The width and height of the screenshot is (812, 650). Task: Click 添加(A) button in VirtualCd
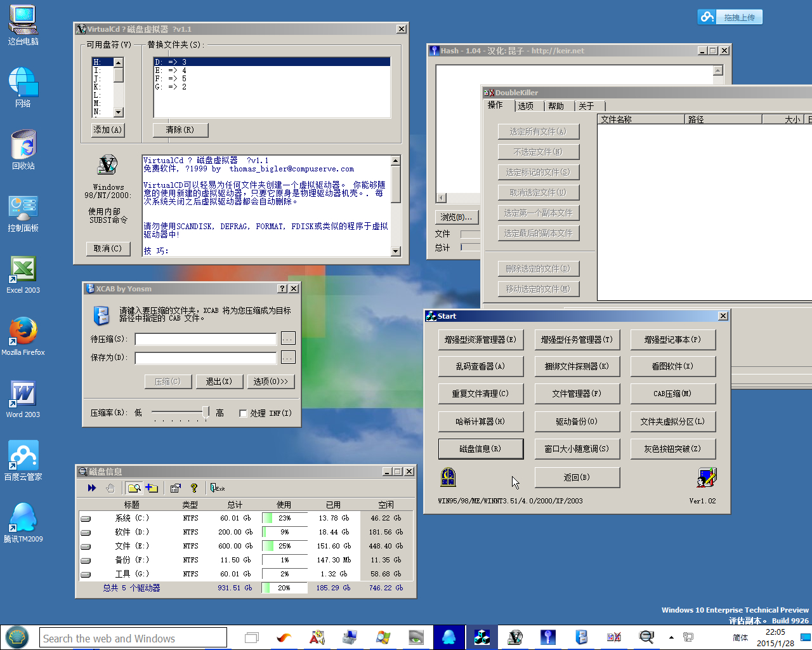tap(108, 130)
